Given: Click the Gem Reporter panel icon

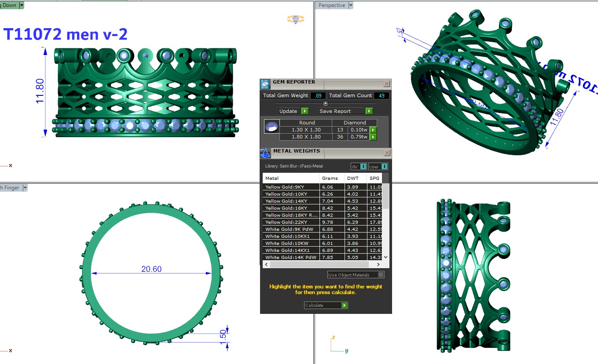Looking at the screenshot, I should (x=264, y=84).
